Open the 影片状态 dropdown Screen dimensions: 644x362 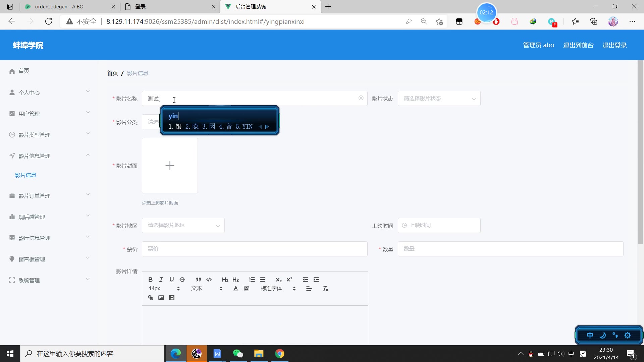(x=439, y=99)
